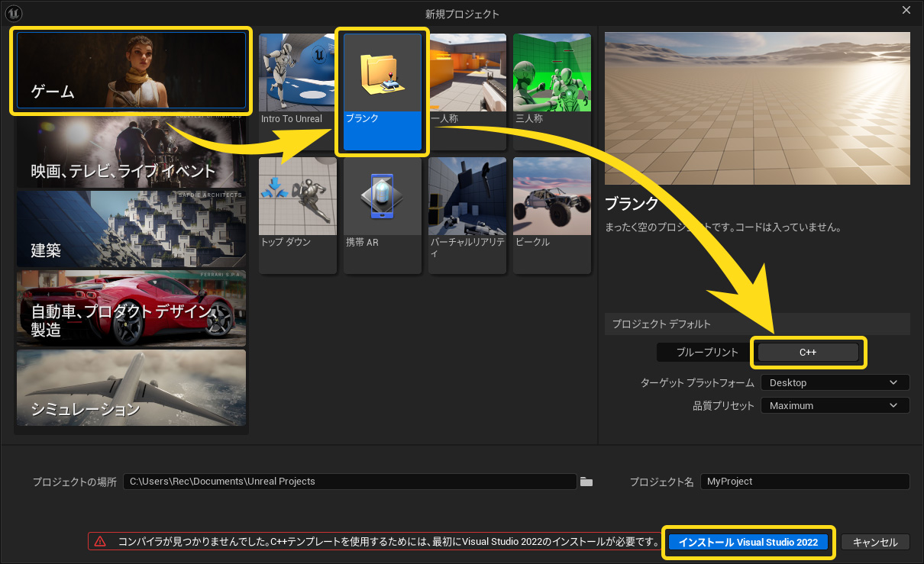Open the 品質プリセット Maximum dropdown

(x=835, y=405)
